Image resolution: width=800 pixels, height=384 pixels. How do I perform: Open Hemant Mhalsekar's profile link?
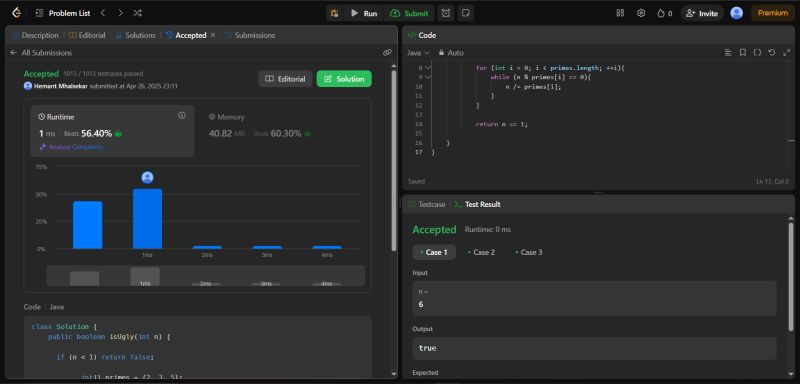click(x=61, y=86)
